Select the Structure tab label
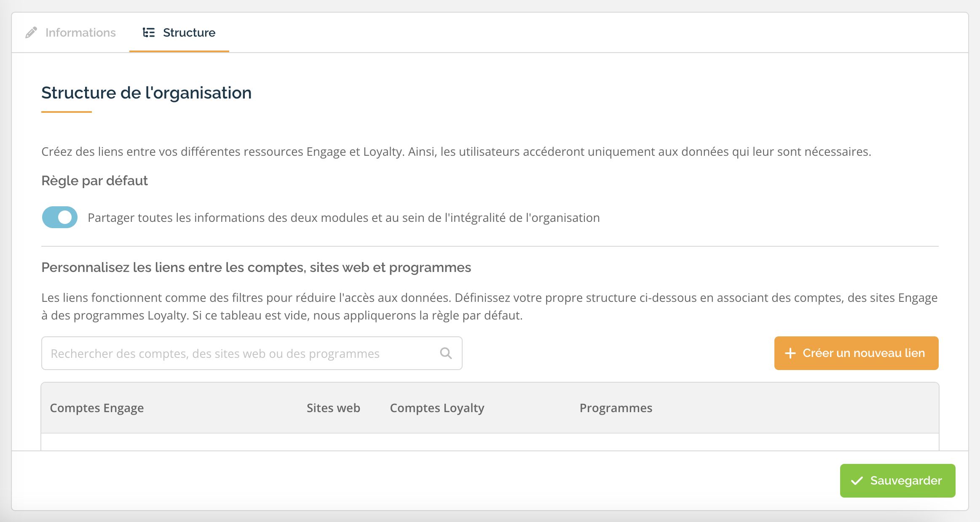Viewport: 980px width, 522px height. (189, 32)
